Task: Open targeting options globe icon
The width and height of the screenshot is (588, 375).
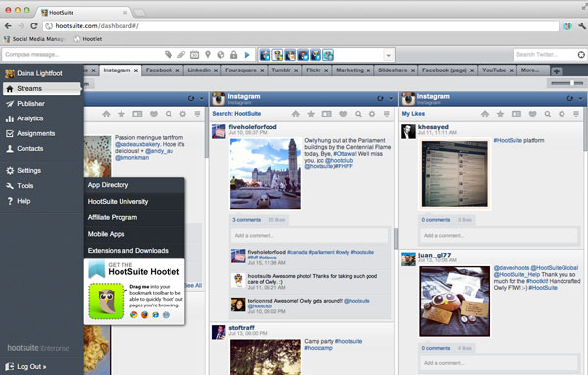Action: pyautogui.click(x=220, y=55)
